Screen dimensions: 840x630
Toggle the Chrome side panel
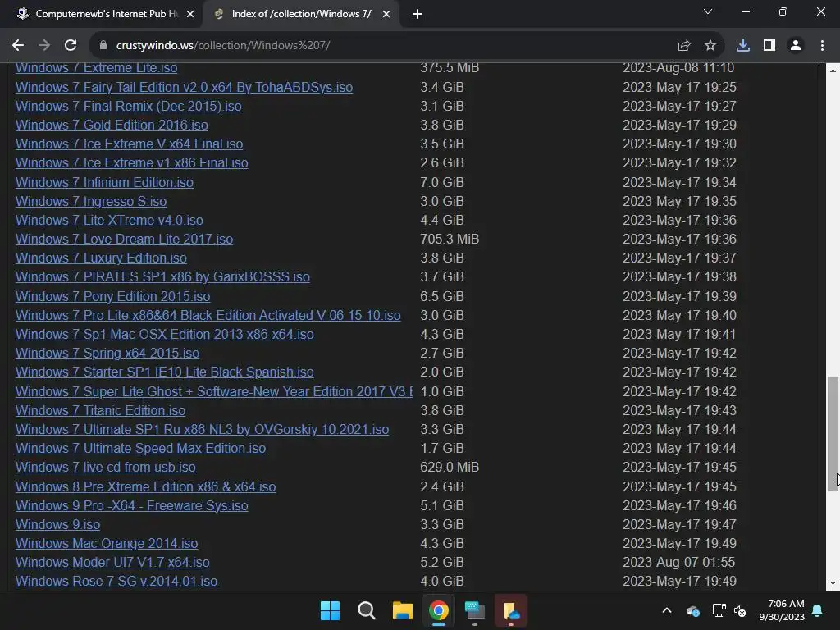(x=769, y=46)
